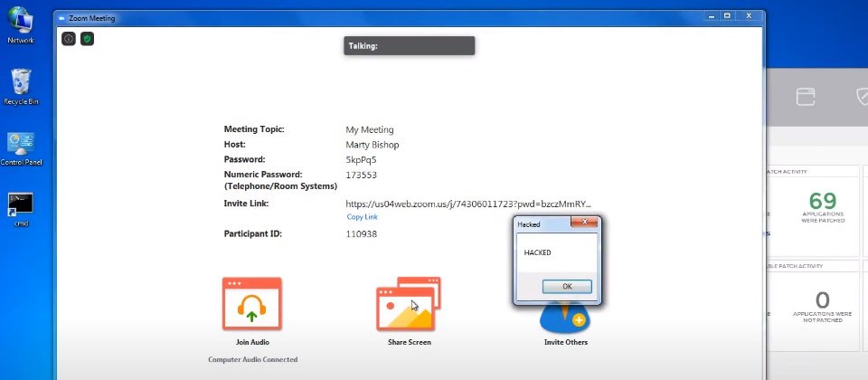Launch the cmd desktop shortcut
The height and width of the screenshot is (380, 868).
tap(21, 209)
